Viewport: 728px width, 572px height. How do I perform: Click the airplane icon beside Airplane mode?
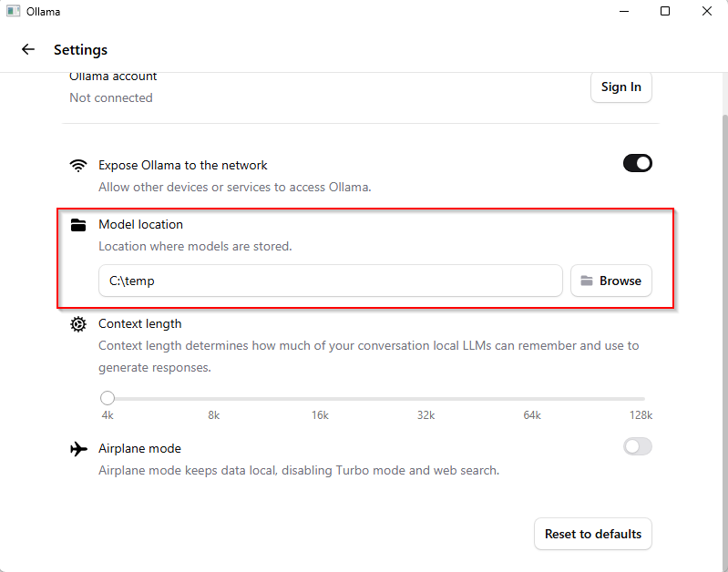[x=79, y=449]
